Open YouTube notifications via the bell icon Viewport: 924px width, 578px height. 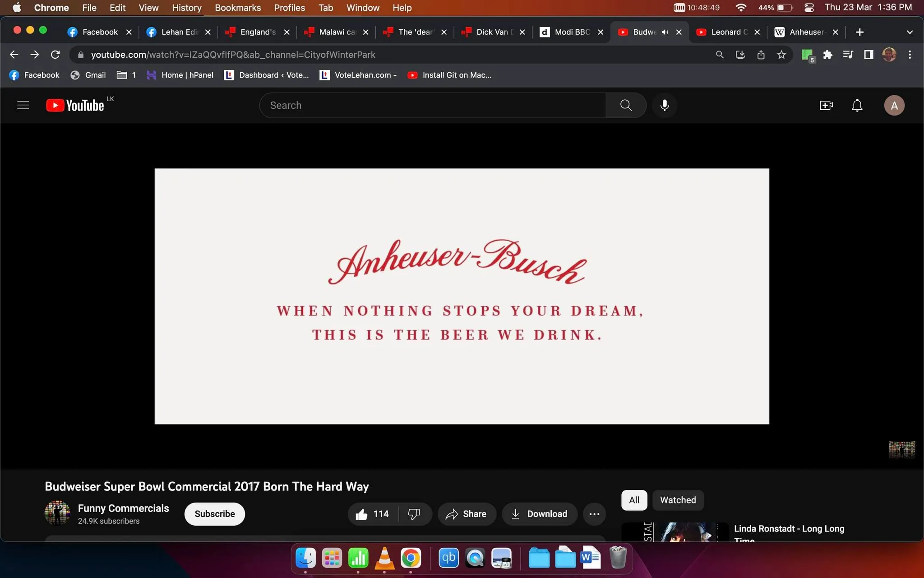[856, 105]
